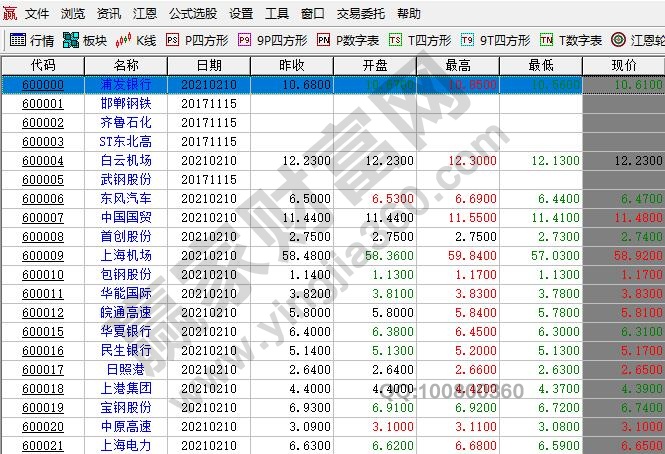Select the 白云机场 stock row name
The height and width of the screenshot is (454, 665).
pos(126,161)
